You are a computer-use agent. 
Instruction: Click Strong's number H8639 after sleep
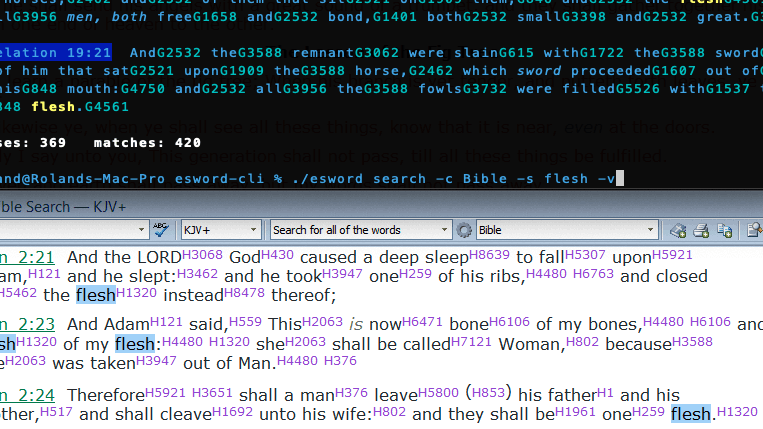tap(490, 251)
